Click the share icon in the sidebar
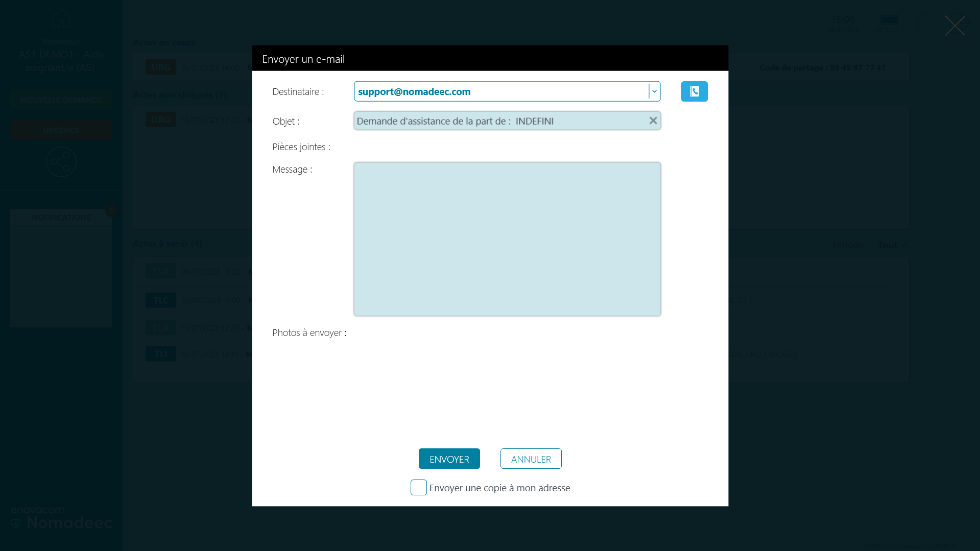 pos(61,162)
